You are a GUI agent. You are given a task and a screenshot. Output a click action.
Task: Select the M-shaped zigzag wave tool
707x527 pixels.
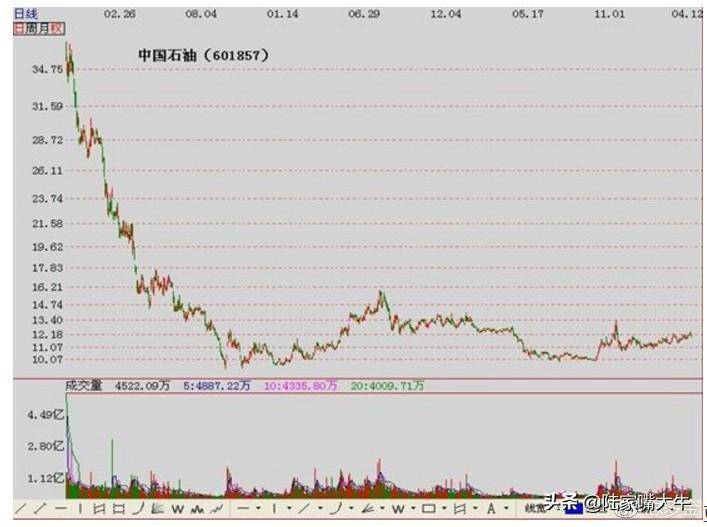click(x=197, y=509)
